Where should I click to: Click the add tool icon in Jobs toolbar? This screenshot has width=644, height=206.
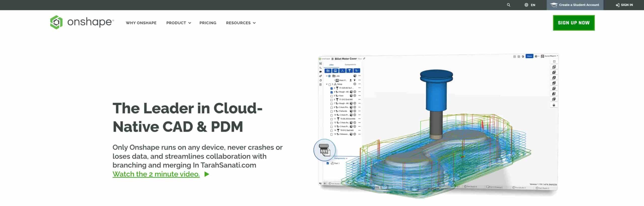click(349, 71)
